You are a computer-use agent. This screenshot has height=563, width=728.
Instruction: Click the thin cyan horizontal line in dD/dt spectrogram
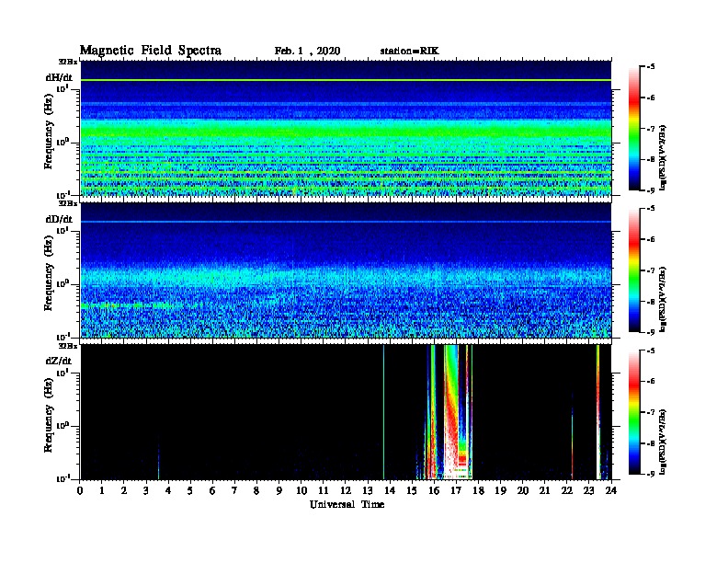tap(346, 222)
